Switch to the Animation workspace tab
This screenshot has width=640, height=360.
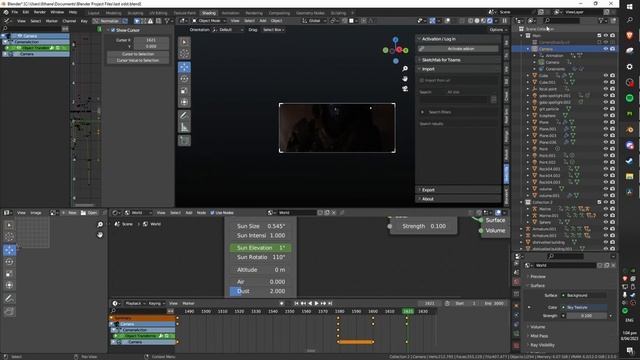(231, 13)
